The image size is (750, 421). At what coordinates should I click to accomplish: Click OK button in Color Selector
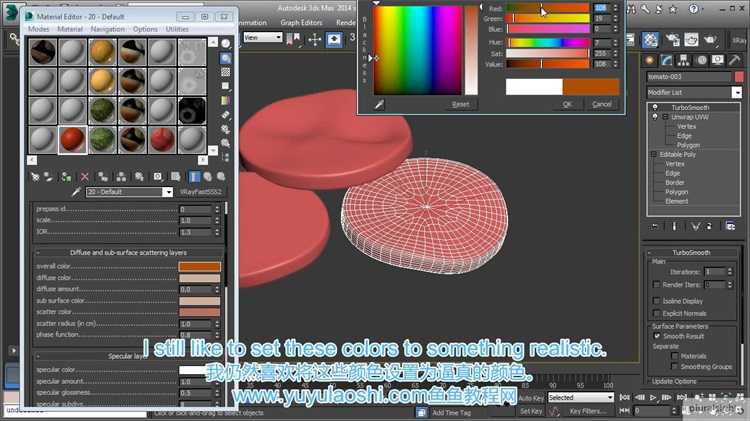coord(567,104)
